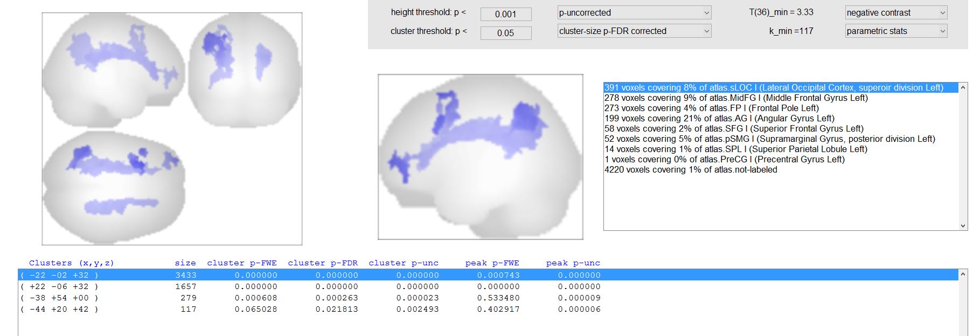Expand the parametric stats dropdown

click(x=895, y=31)
